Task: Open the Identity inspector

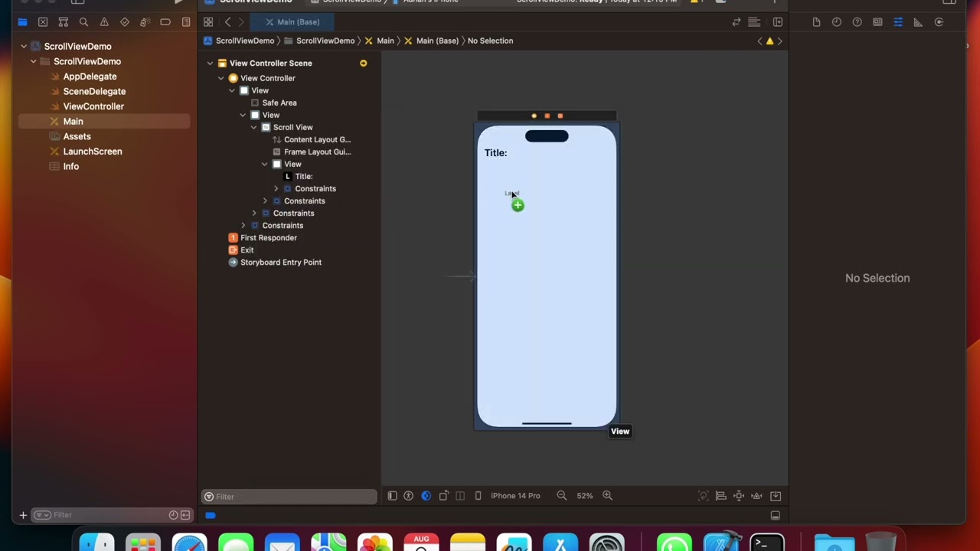Action: pyautogui.click(x=877, y=22)
